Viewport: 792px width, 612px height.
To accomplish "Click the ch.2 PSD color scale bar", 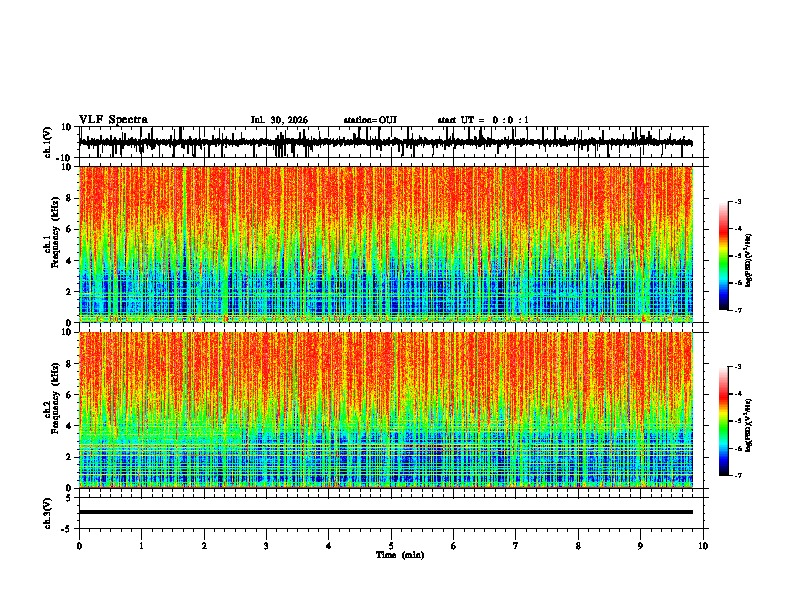I will tap(724, 421).
